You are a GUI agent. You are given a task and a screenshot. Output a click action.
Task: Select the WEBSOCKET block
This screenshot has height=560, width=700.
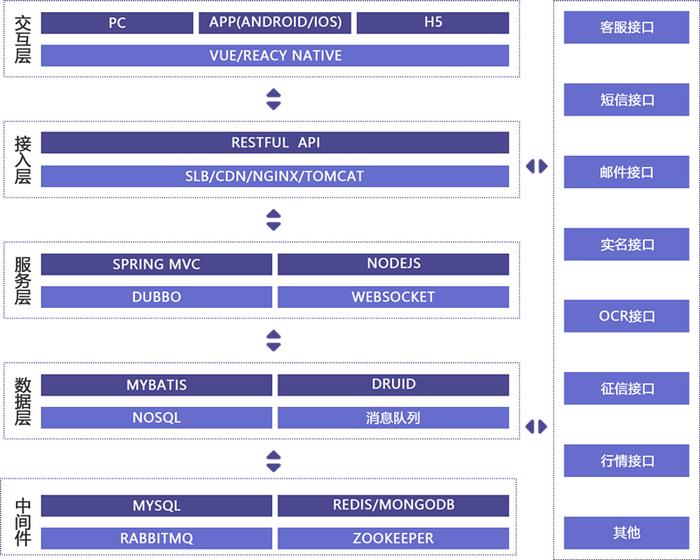[393, 297]
